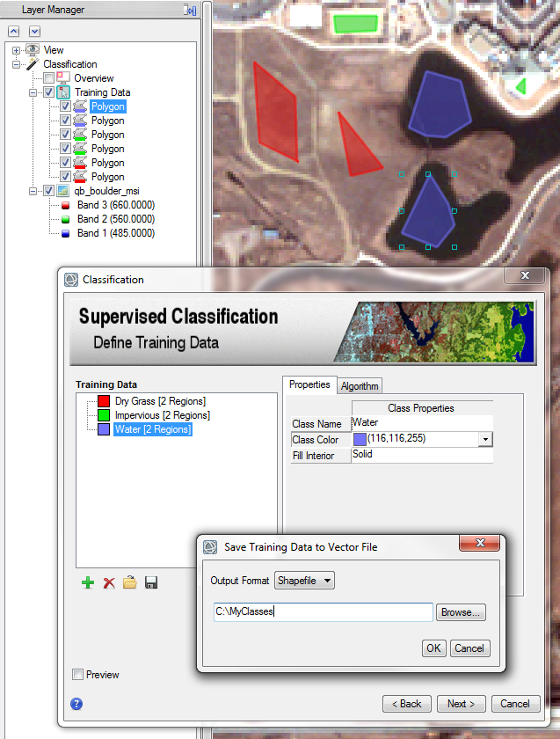The image size is (560, 739).
Task: Click OK in the Save Training Data dialog
Action: [434, 648]
